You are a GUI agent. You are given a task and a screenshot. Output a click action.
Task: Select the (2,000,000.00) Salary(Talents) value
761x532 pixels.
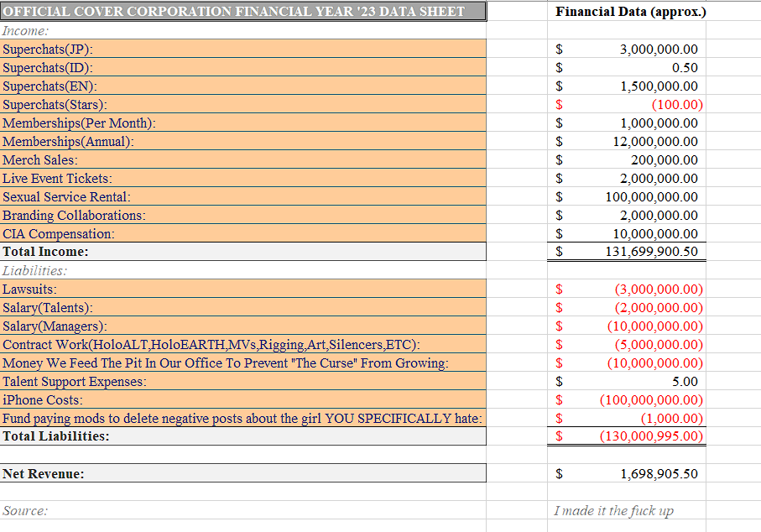(659, 307)
